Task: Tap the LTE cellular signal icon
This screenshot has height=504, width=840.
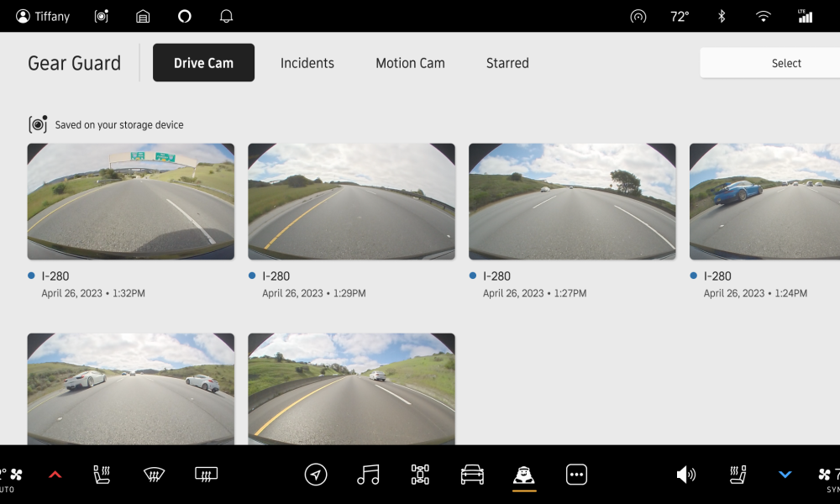Action: tap(806, 16)
